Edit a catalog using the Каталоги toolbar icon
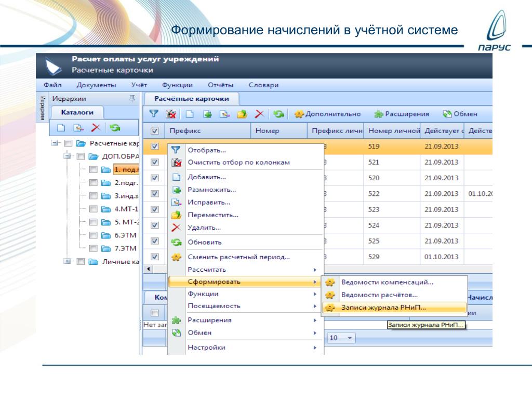 pos(78,128)
